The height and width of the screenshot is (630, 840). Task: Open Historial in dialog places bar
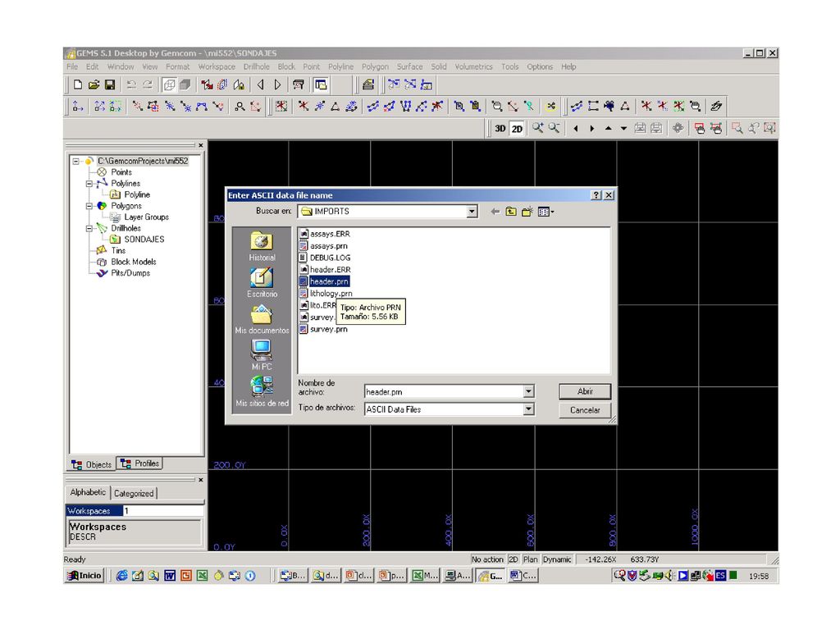[x=262, y=246]
